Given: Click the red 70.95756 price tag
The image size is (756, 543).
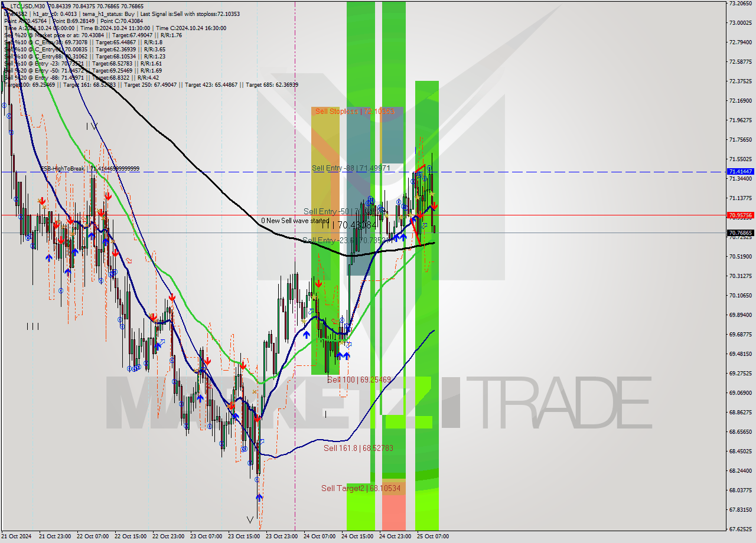Looking at the screenshot, I should coord(741,215).
